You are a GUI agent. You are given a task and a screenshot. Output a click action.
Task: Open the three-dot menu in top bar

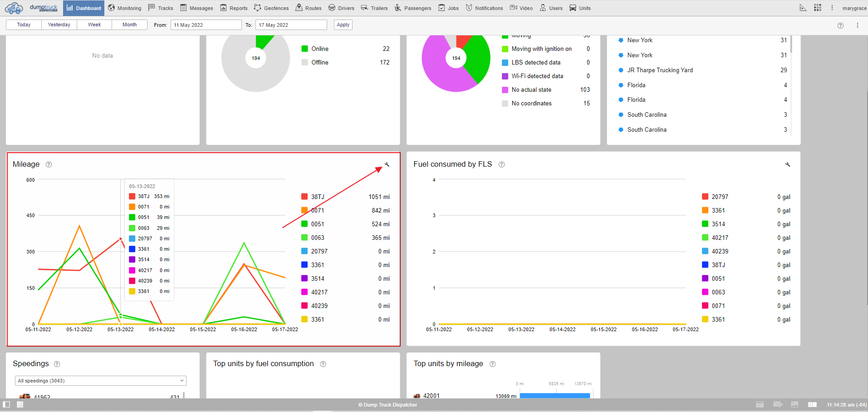point(832,8)
